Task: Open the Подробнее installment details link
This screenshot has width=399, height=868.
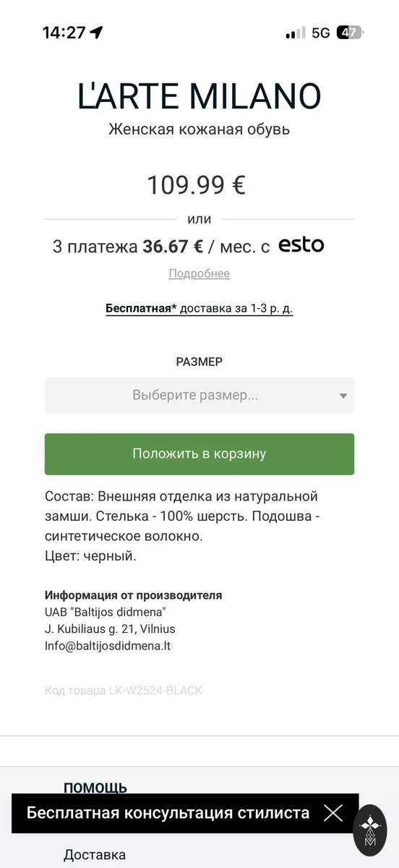Action: pyautogui.click(x=199, y=273)
